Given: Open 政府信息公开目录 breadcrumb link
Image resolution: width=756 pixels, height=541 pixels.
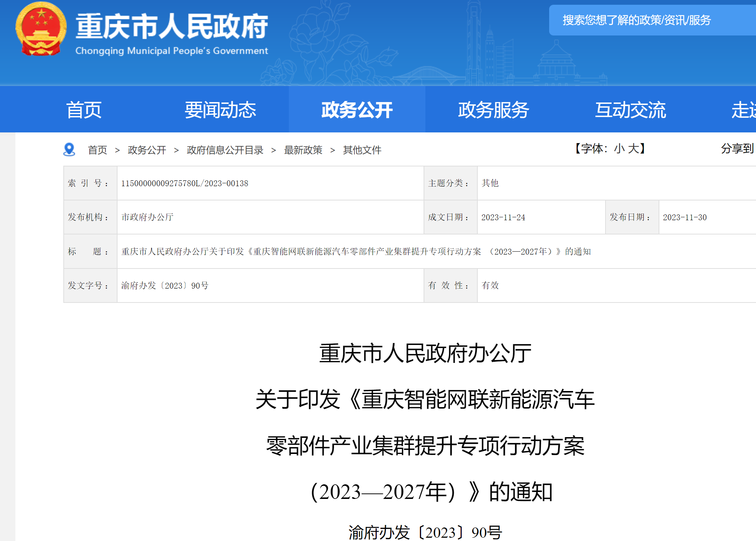Looking at the screenshot, I should (x=225, y=150).
